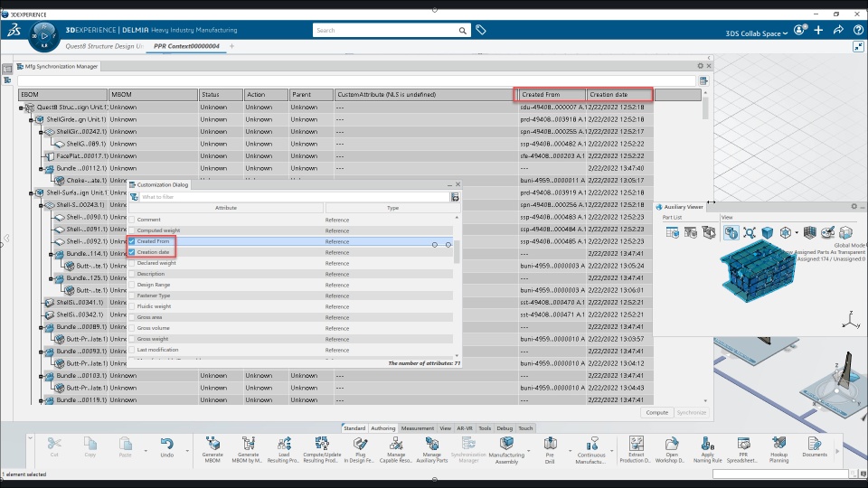
Task: Click the Compute button
Action: pyautogui.click(x=656, y=412)
